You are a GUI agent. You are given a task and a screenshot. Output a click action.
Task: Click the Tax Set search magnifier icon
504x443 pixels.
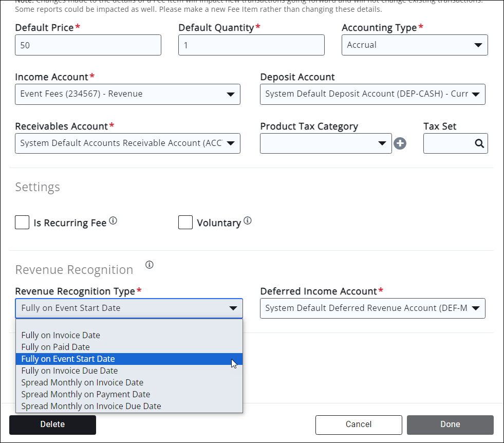pos(479,144)
